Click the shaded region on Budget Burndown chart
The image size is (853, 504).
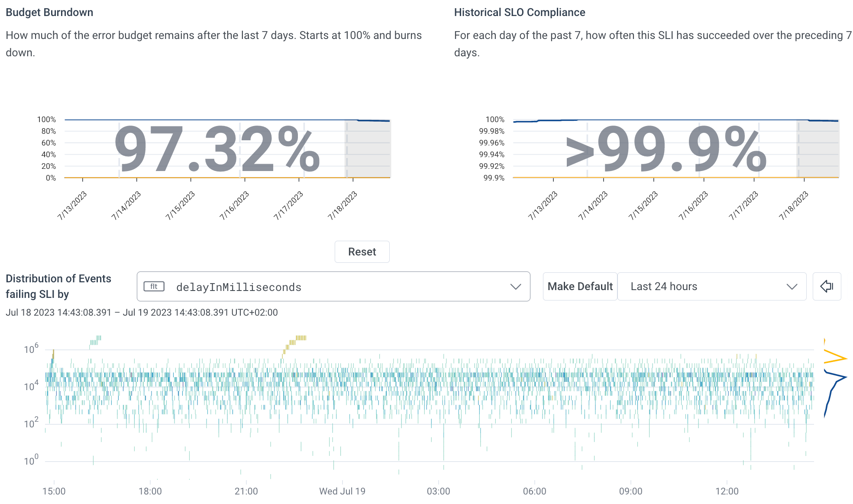(368, 149)
